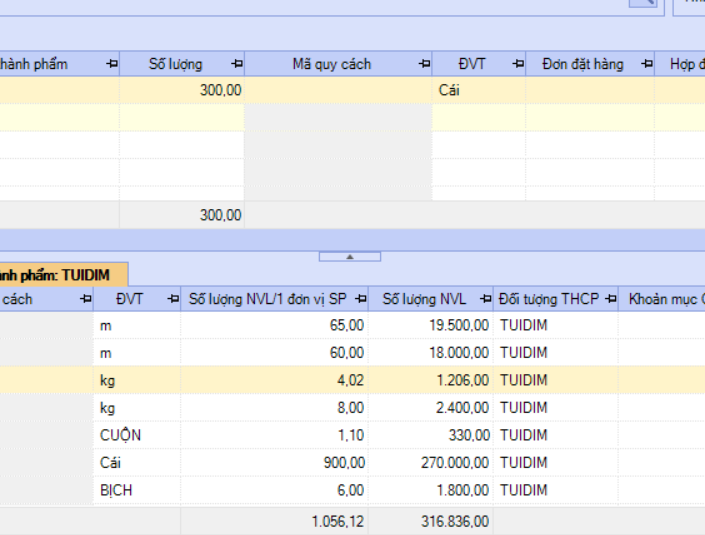Pin the Đơn đặt hàng column
The width and height of the screenshot is (705, 535).
[x=646, y=64]
